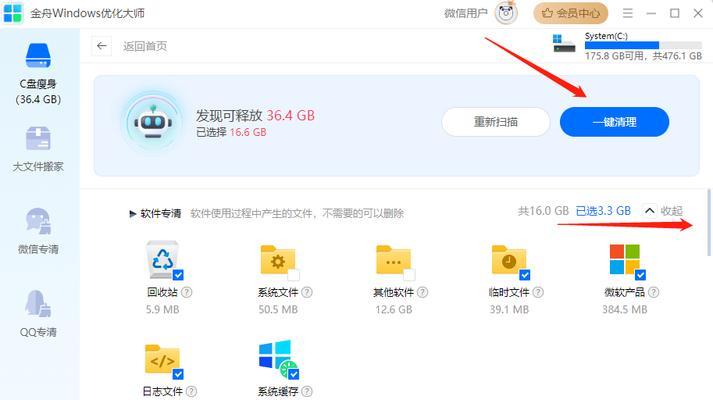Click the System(C:) drive icon
This screenshot has height=400, width=713.
[564, 44]
